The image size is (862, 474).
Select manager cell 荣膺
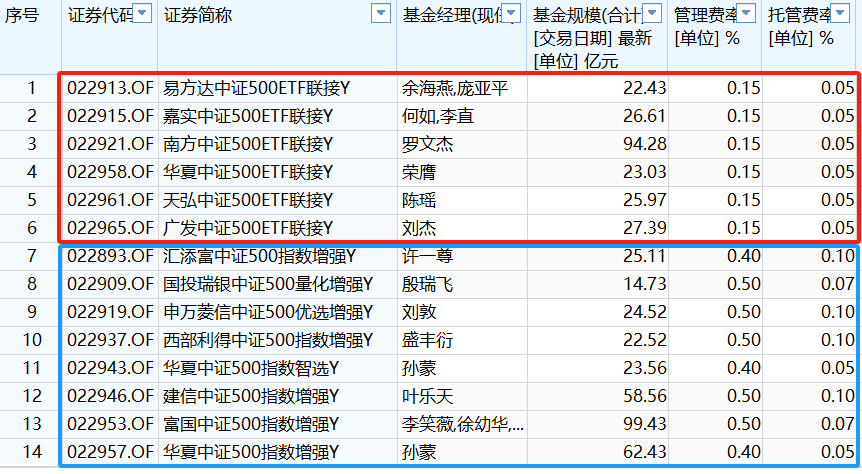coord(419,172)
